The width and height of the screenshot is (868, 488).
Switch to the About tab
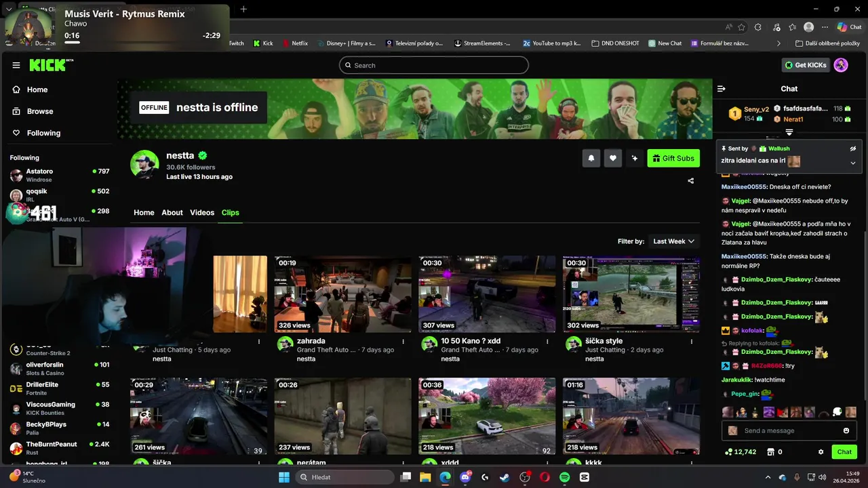tap(172, 212)
